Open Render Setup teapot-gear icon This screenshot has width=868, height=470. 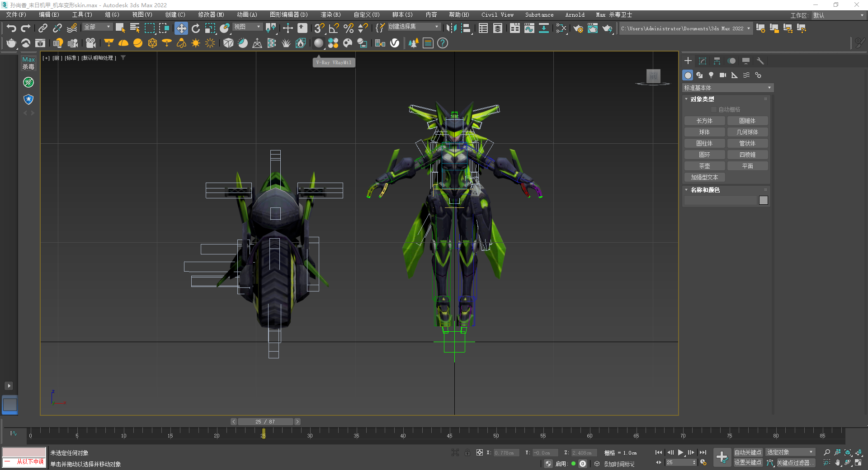tap(578, 28)
